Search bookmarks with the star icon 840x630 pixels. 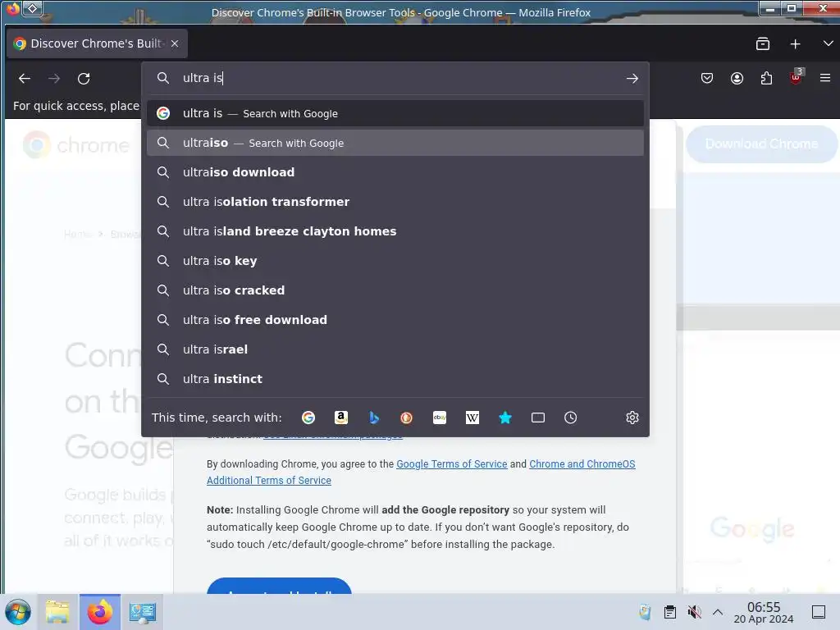(505, 418)
